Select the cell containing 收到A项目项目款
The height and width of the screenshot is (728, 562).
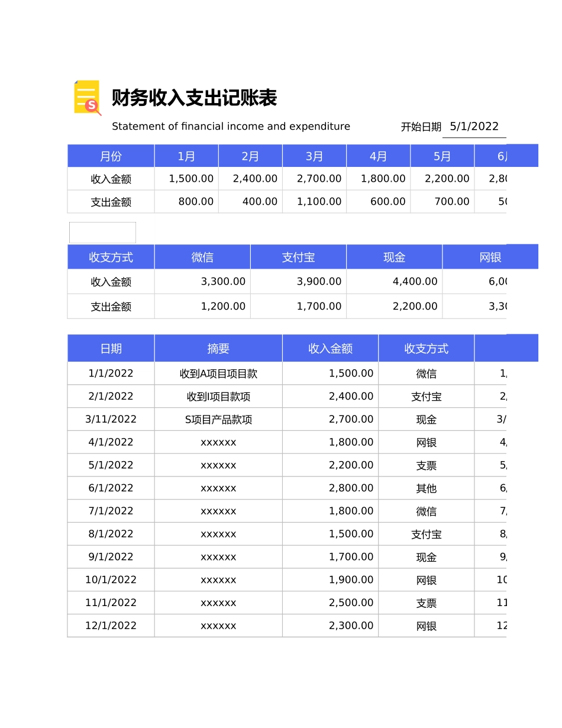click(x=218, y=373)
